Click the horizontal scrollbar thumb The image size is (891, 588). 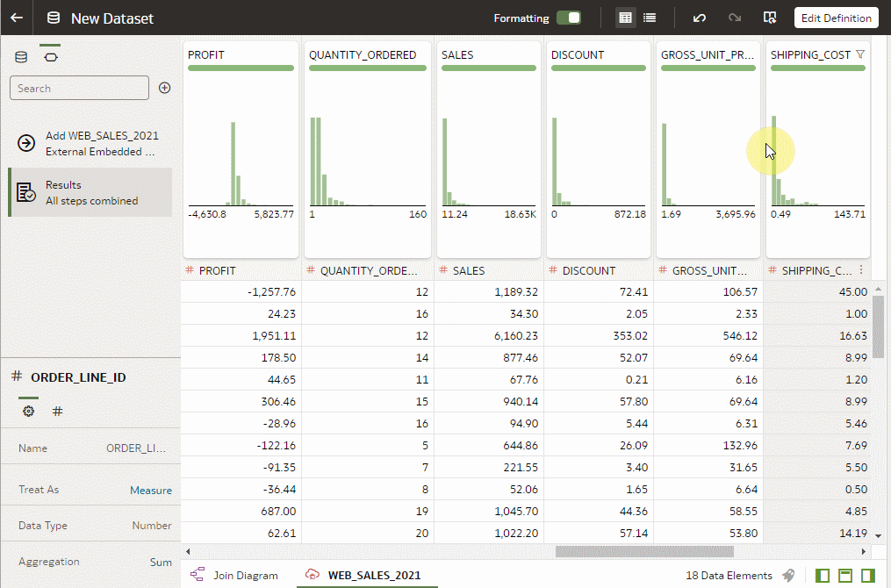point(644,551)
